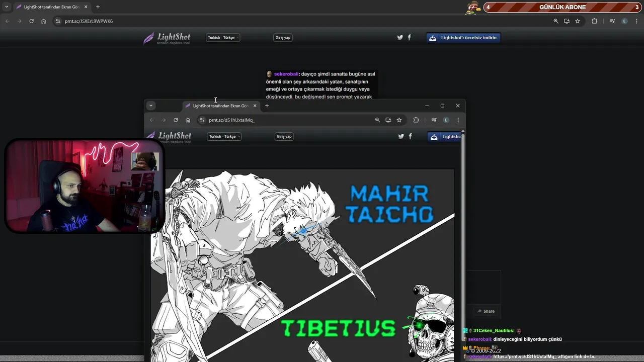The width and height of the screenshot is (644, 362).
Task: Open outer page Turkish - Türkçe language dropdown
Action: pyautogui.click(x=223, y=38)
